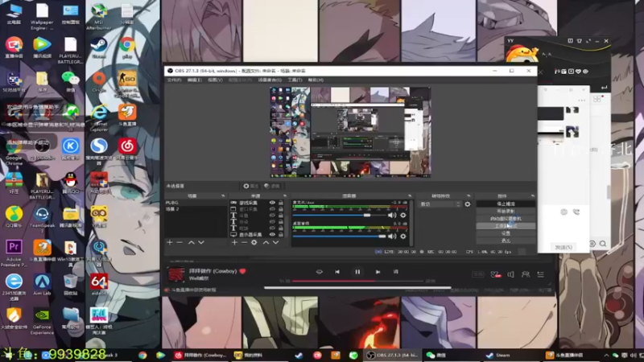Toggle visibility of game capture source
The width and height of the screenshot is (644, 362).
point(272,203)
